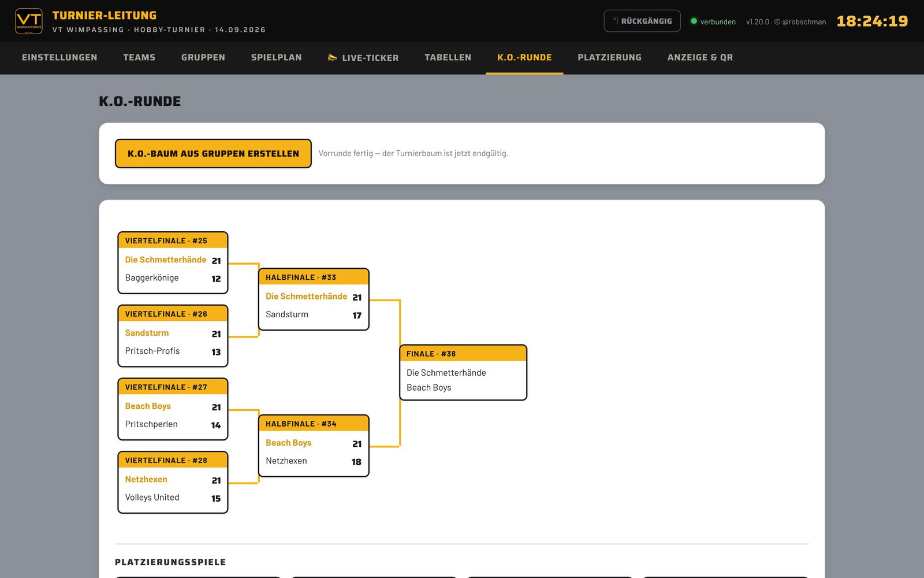924x578 pixels.
Task: Click Baggerkönige in Viertelfinale #25
Action: 152,278
